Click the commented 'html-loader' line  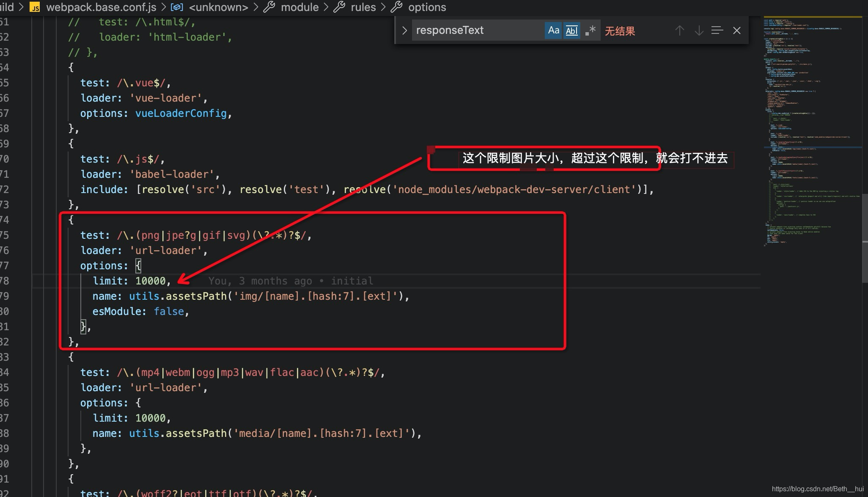150,37
